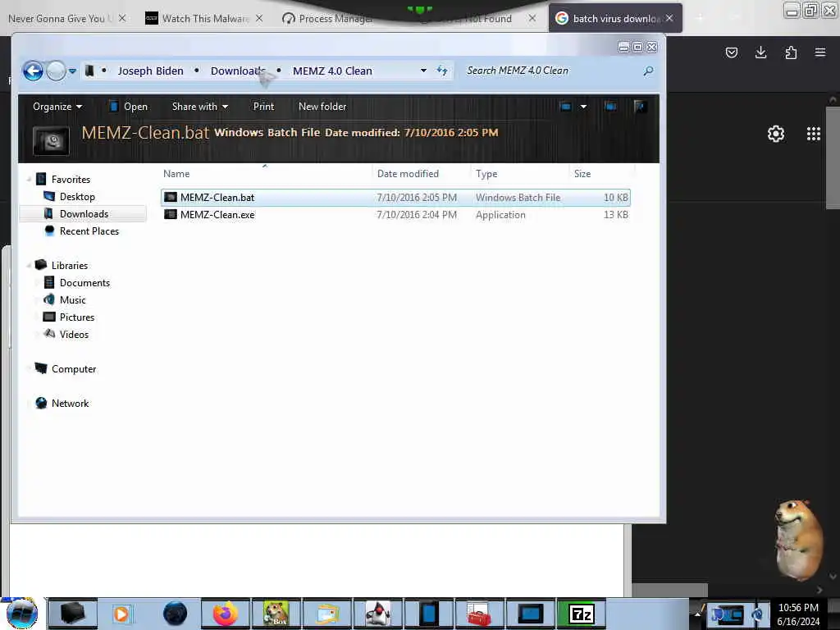Screen dimensions: 840x630
Task: Select the MEMZ-Clean.exe file
Action: [x=395, y=215]
